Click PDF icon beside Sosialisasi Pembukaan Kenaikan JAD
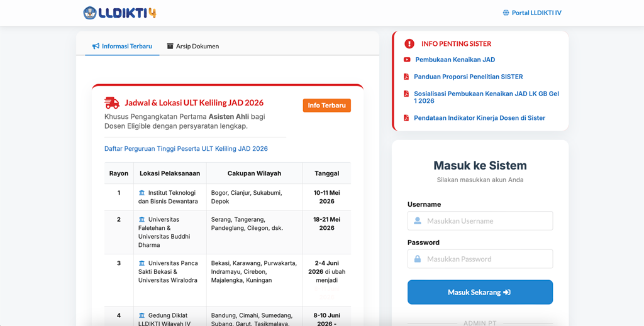Viewport: 644px width, 326px height. click(x=406, y=94)
